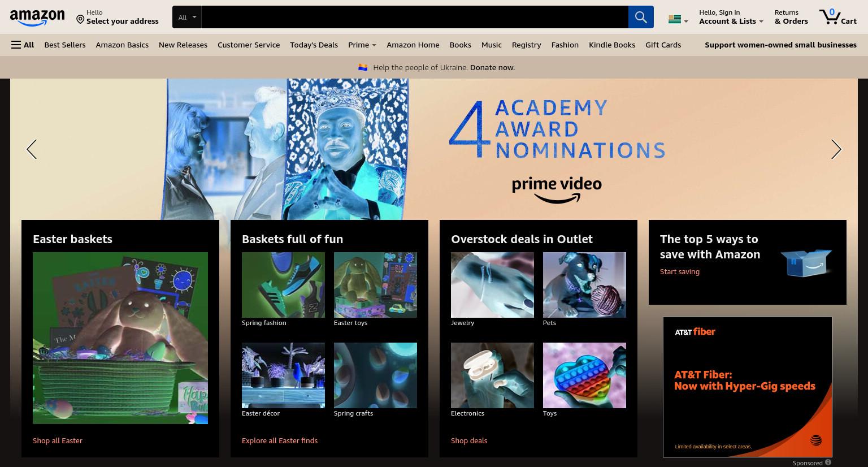The width and height of the screenshot is (868, 467).
Task: Go to previous banner slide
Action: pyautogui.click(x=32, y=149)
